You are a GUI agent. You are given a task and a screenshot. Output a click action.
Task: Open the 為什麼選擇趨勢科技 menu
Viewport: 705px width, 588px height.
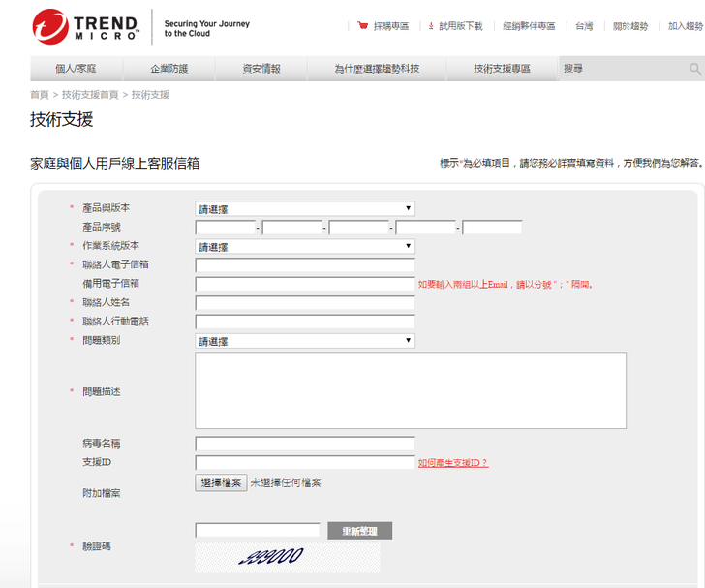coord(377,69)
